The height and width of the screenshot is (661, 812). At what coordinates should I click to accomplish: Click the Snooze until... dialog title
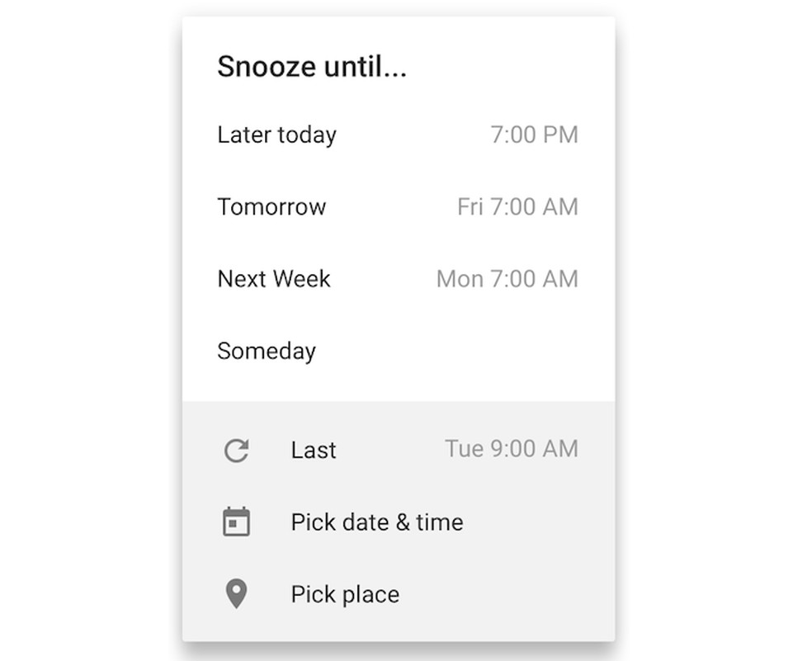point(312,67)
